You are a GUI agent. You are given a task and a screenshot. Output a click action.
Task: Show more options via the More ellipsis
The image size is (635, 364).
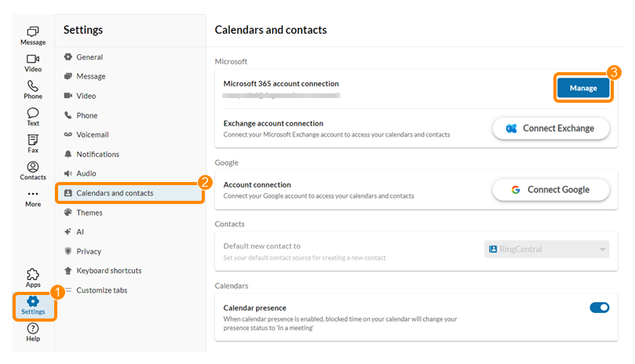click(x=33, y=194)
